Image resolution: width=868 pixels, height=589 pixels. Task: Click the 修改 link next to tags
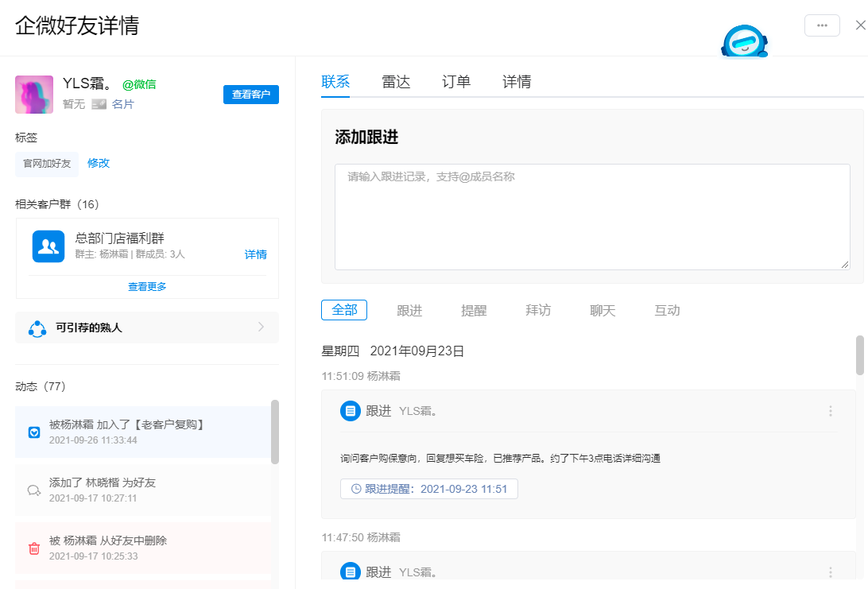pos(99,163)
